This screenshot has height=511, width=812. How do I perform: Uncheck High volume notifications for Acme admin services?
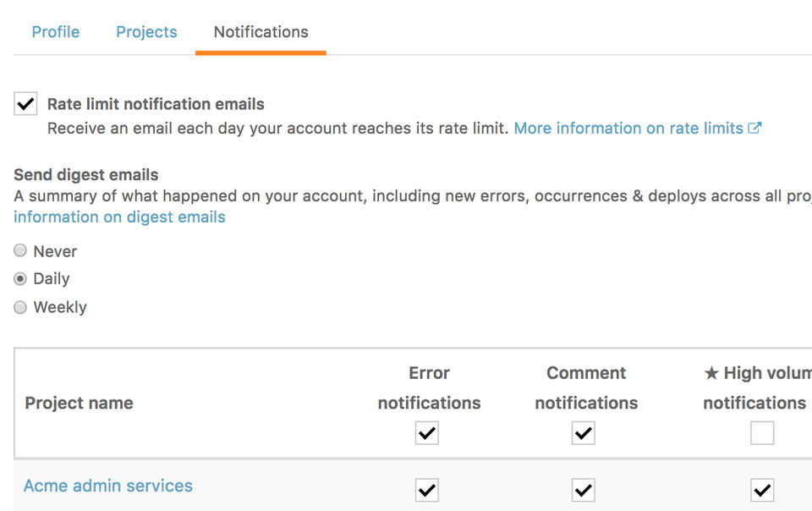click(762, 490)
